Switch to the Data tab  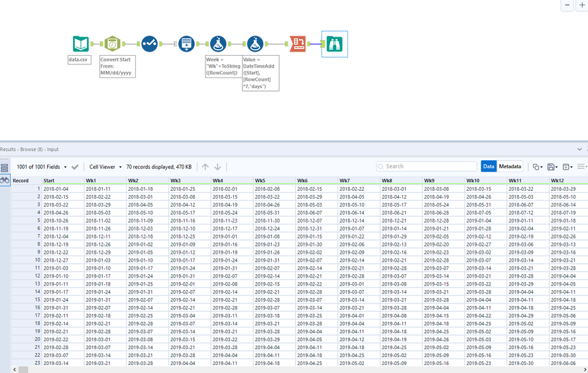coord(489,166)
